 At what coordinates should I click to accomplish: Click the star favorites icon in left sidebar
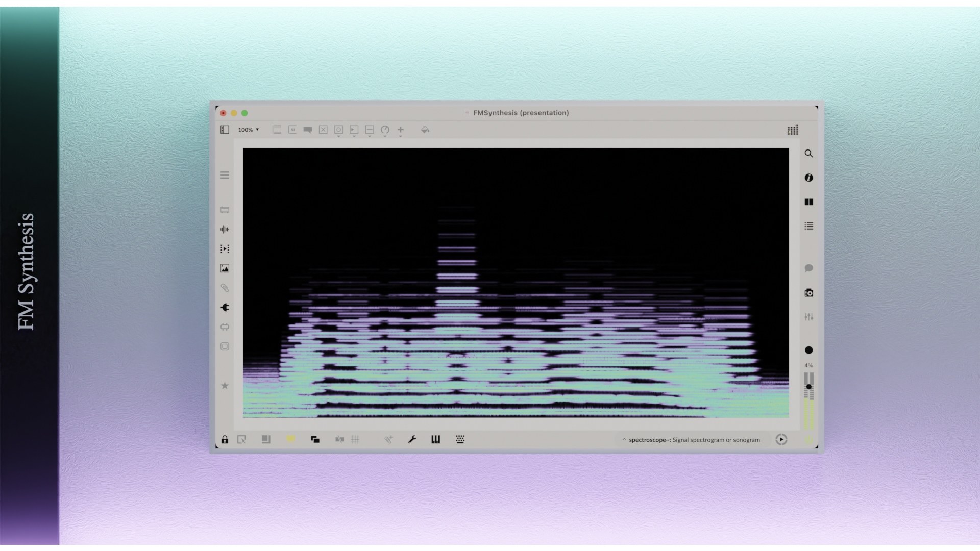pos(225,386)
